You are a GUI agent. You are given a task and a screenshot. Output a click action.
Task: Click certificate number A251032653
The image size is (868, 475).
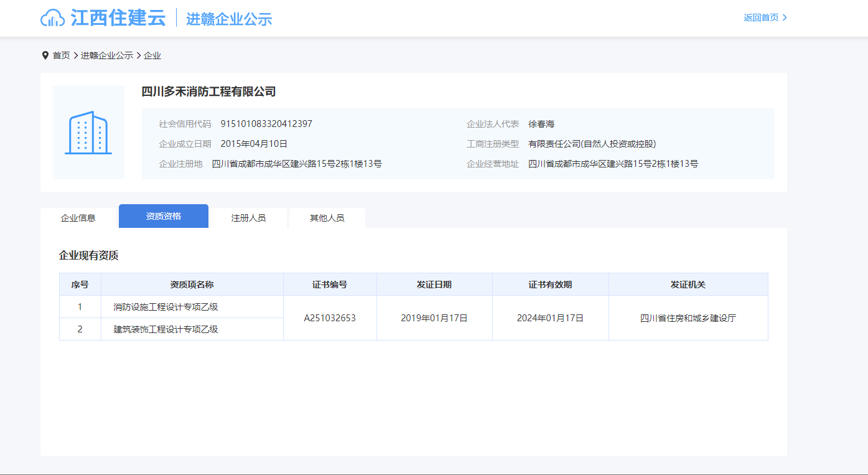[330, 318]
